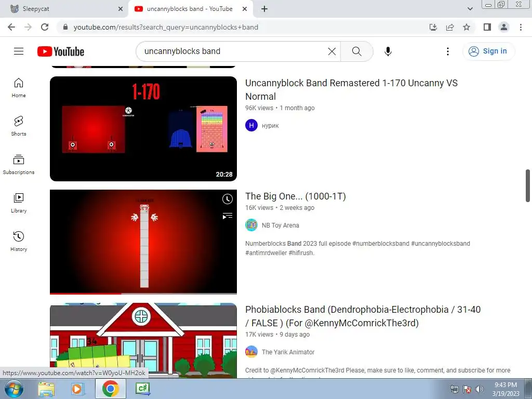Open the 1-170 Uncanny VS Normal thumbnail

(143, 129)
